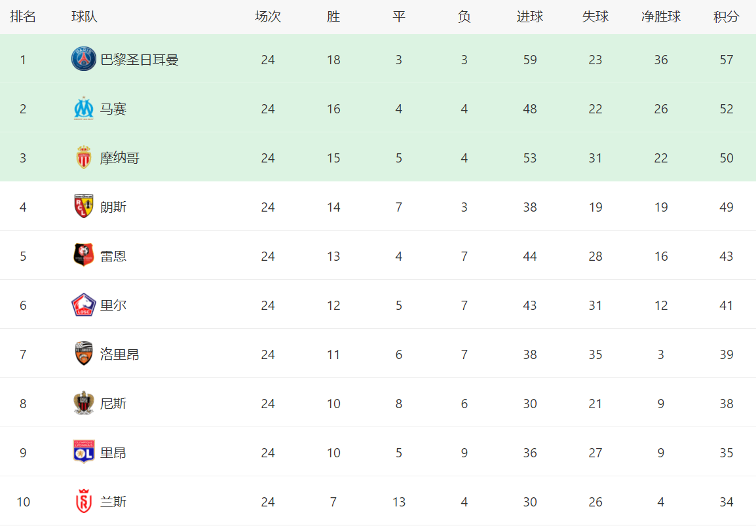This screenshot has width=756, height=532.
Task: Click the Lorient club badge
Action: click(x=83, y=354)
